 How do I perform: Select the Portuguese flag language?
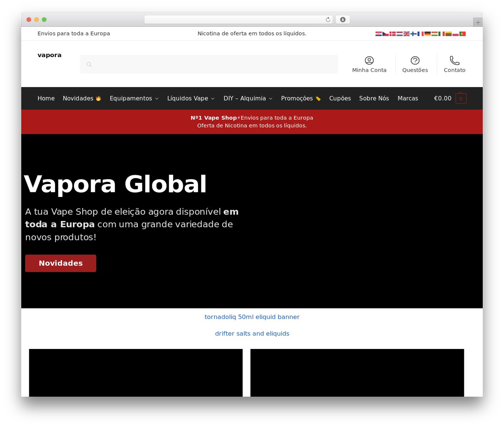[x=463, y=34]
